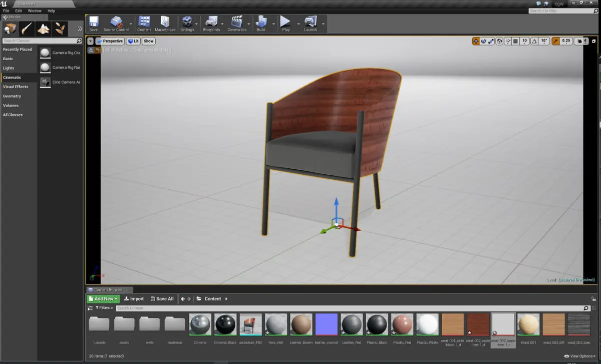This screenshot has height=364, width=601.
Task: Select Recently Placed category
Action: click(x=18, y=50)
